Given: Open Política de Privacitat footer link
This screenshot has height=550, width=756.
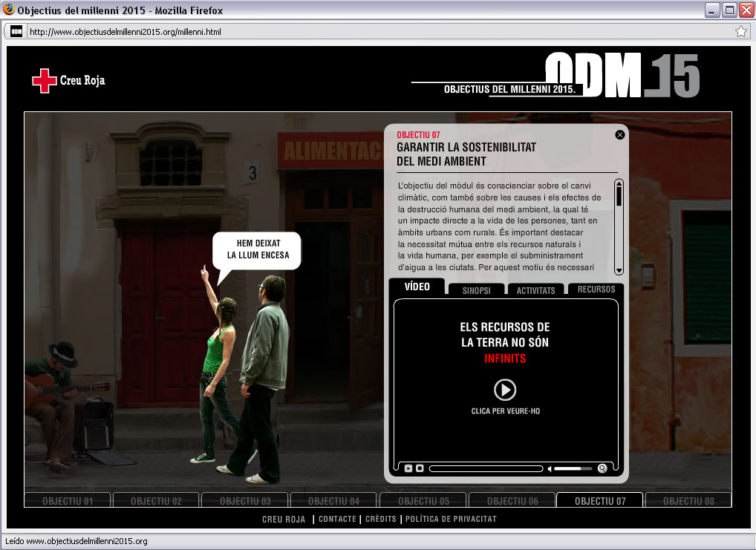Looking at the screenshot, I should pyautogui.click(x=451, y=519).
